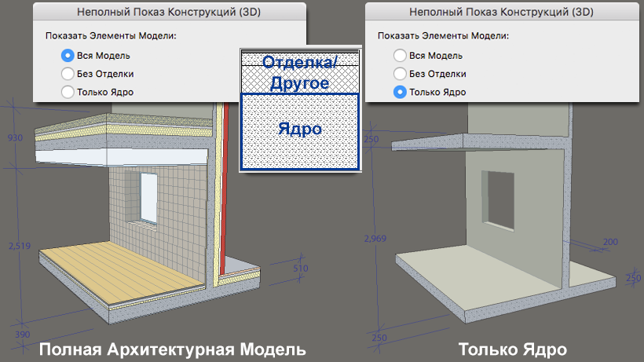Click the 2,519 dimension value
Image resolution: width=644 pixels, height=362 pixels.
coord(20,246)
